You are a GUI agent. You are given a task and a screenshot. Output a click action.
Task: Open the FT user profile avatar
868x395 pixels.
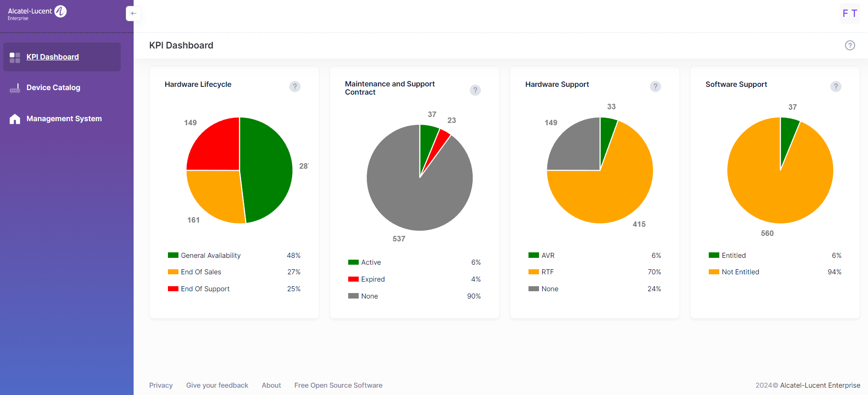tap(849, 14)
